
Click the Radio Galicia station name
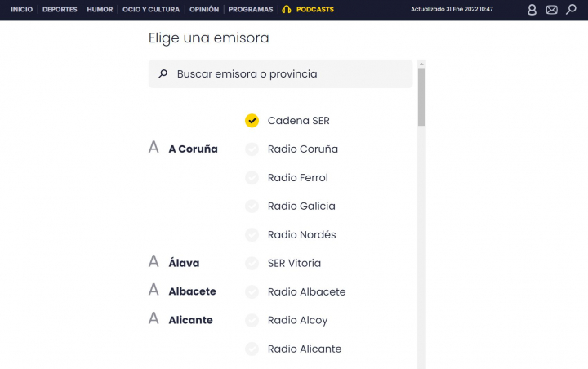(x=301, y=207)
